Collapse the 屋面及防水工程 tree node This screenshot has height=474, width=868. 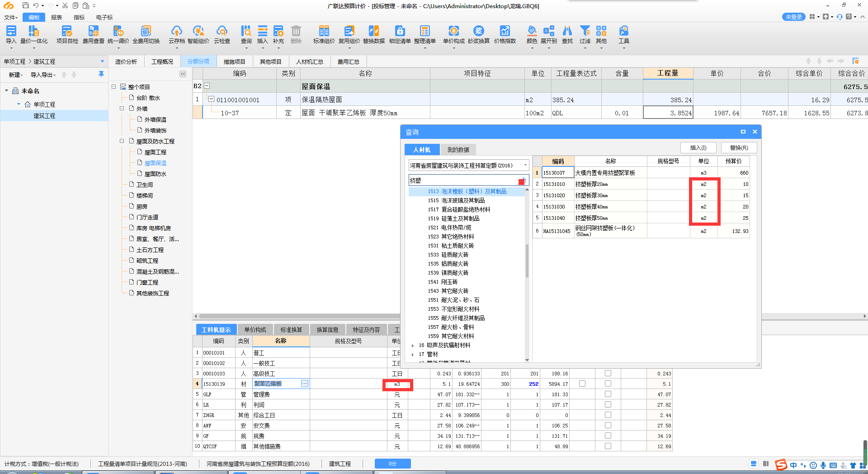(122, 141)
